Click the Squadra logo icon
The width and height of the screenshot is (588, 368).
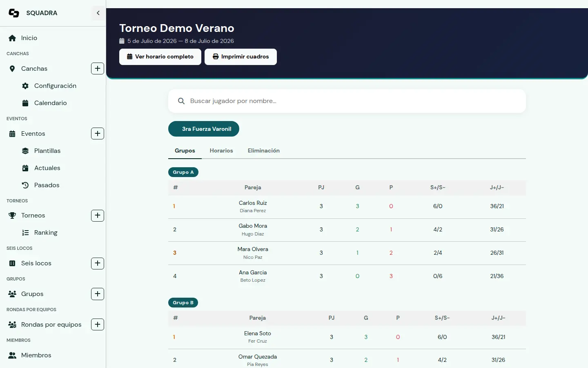coord(14,13)
